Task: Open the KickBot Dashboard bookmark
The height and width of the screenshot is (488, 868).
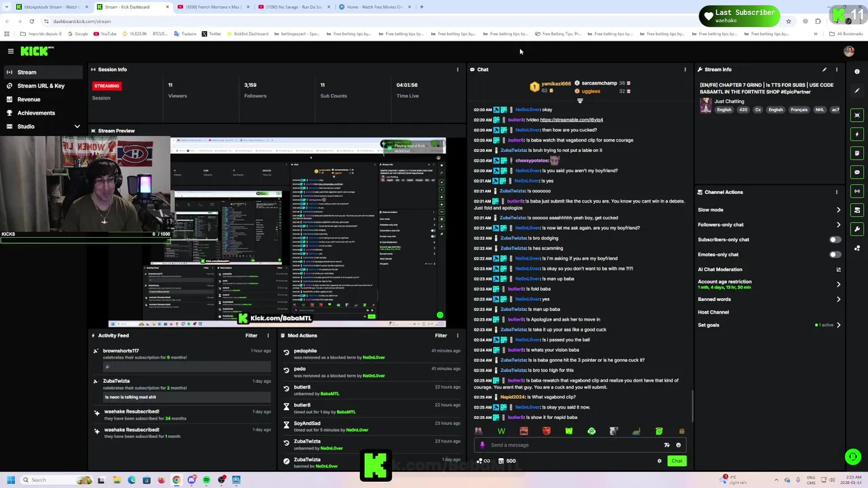Action: click(247, 34)
